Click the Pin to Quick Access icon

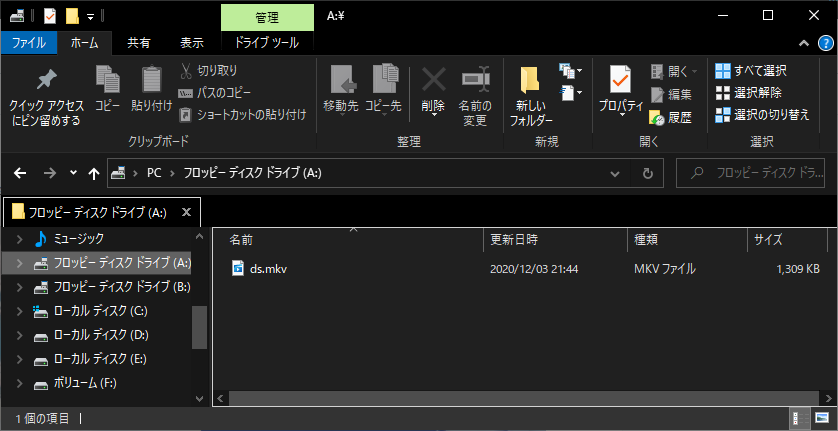point(46,82)
